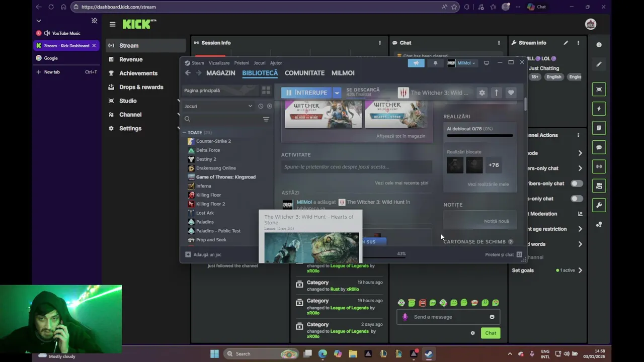Open Drops & rewards in Kick sidebar

click(x=141, y=87)
